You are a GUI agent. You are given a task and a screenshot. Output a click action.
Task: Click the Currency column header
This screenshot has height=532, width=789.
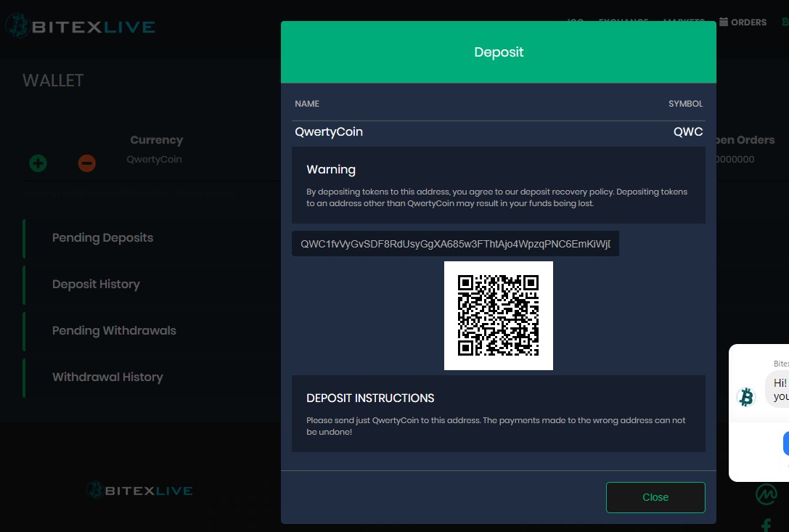coord(157,140)
